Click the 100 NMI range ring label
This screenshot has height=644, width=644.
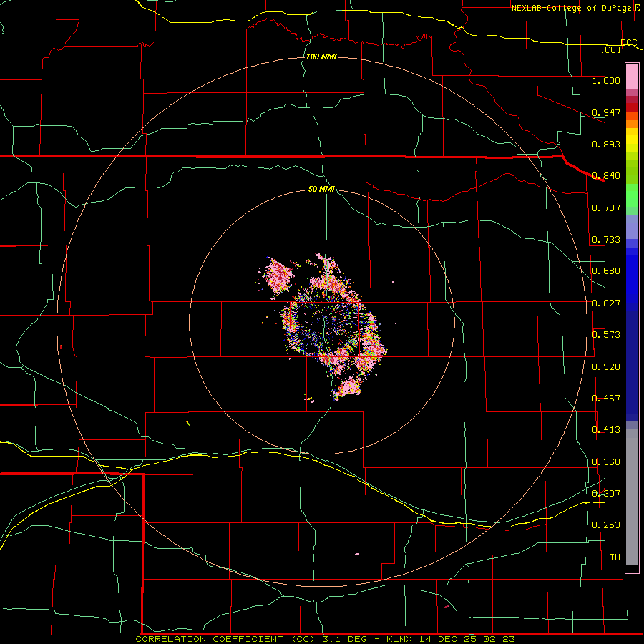(x=321, y=57)
